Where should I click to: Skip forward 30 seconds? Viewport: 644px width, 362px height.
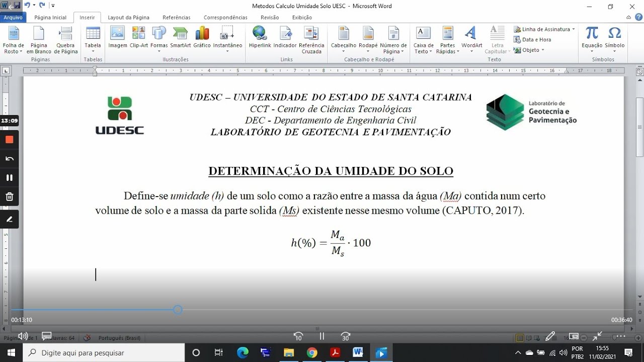[x=345, y=336]
